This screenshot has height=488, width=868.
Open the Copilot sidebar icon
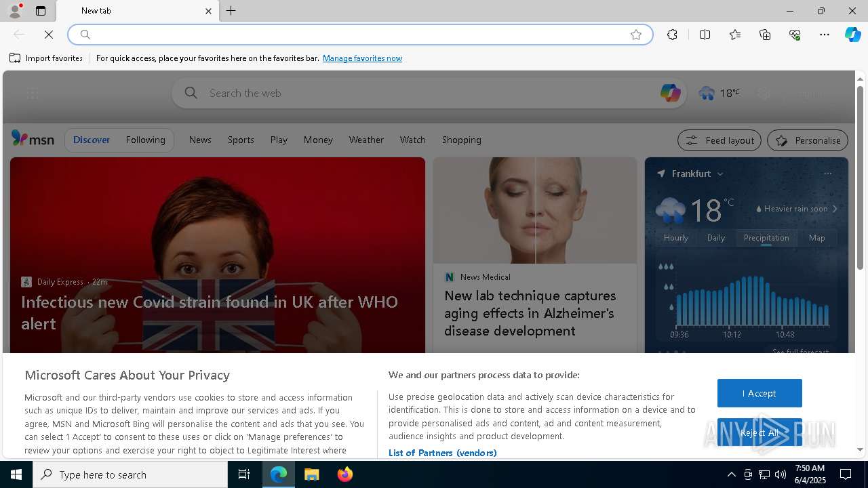(x=852, y=35)
